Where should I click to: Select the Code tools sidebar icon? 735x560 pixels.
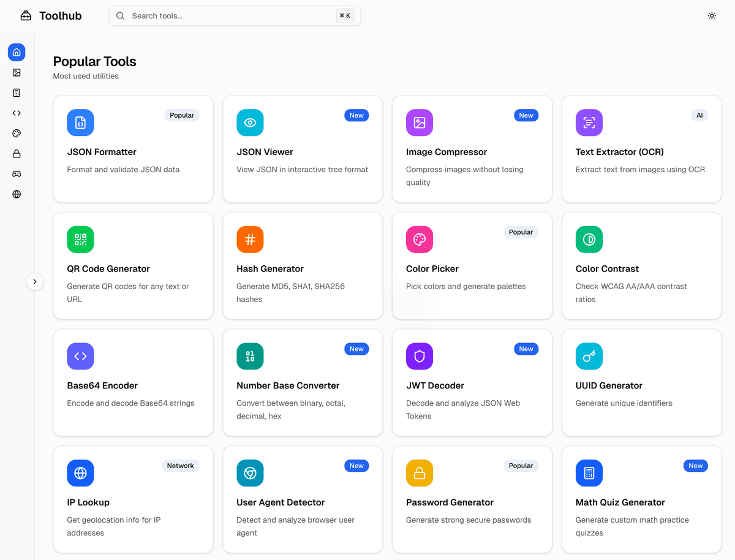click(17, 113)
